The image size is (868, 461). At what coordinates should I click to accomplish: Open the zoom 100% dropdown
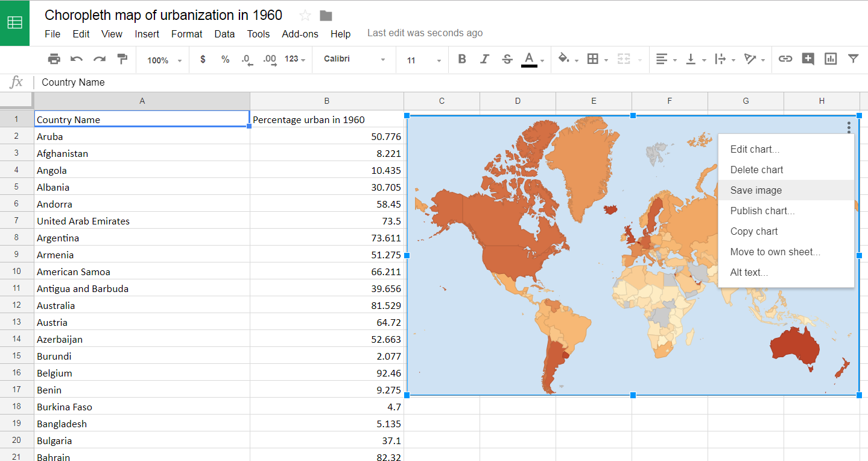[164, 60]
